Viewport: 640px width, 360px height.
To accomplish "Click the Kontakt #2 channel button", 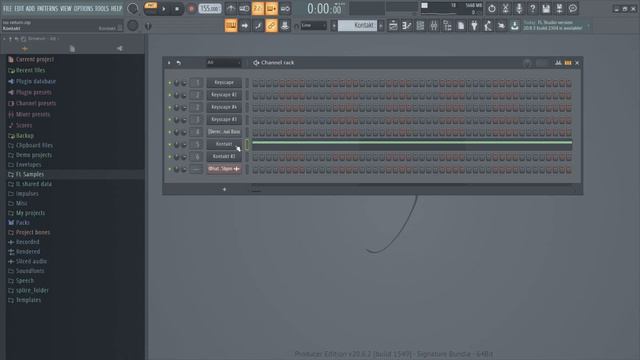I will 224,157.
